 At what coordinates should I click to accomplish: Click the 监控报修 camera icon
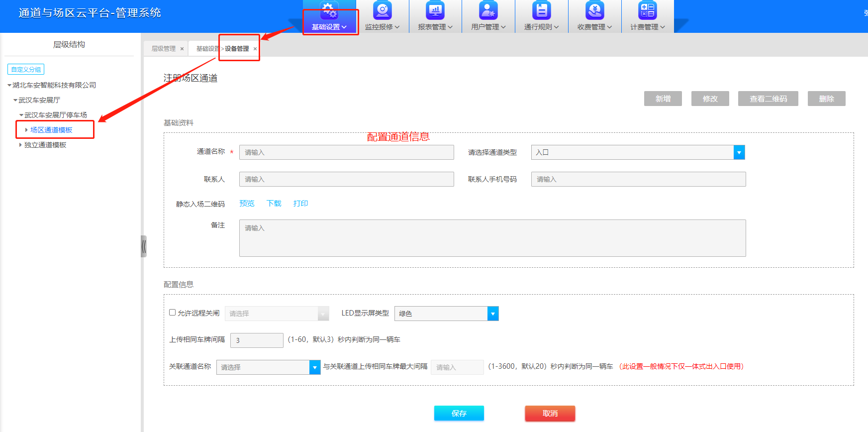click(x=382, y=10)
